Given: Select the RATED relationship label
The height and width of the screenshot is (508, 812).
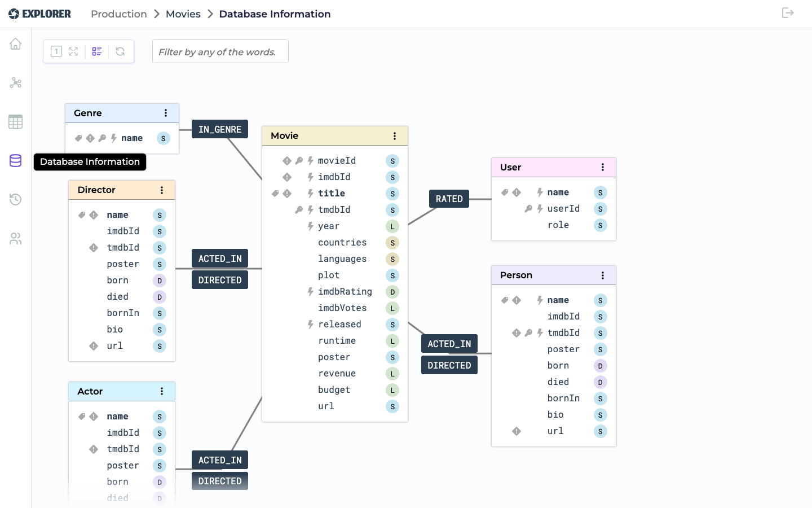Looking at the screenshot, I should tap(449, 199).
